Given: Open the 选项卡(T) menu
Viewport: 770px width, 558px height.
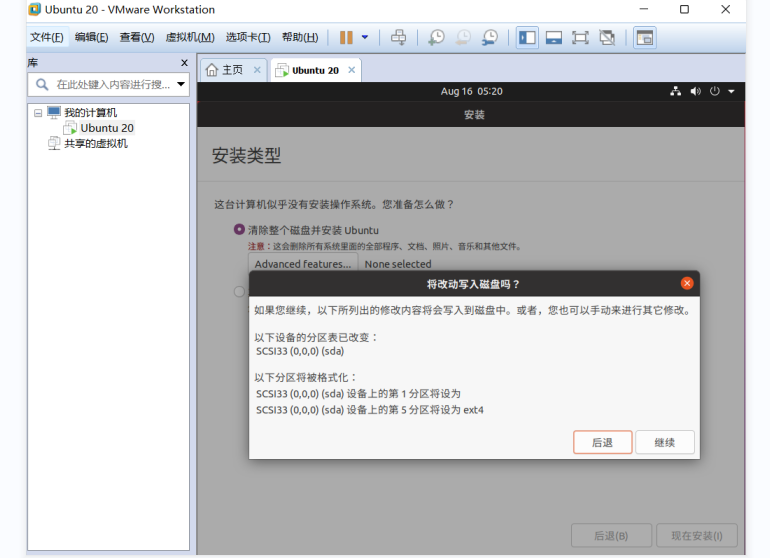Looking at the screenshot, I should coord(248,37).
